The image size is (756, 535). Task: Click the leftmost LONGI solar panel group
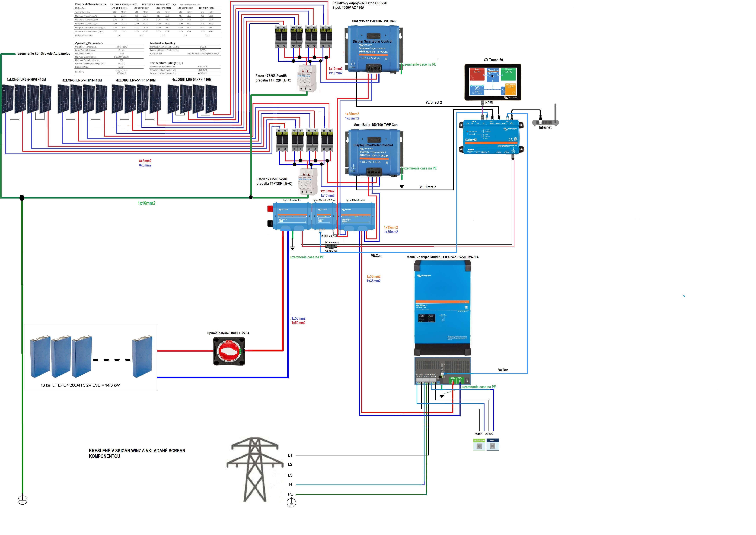point(27,99)
